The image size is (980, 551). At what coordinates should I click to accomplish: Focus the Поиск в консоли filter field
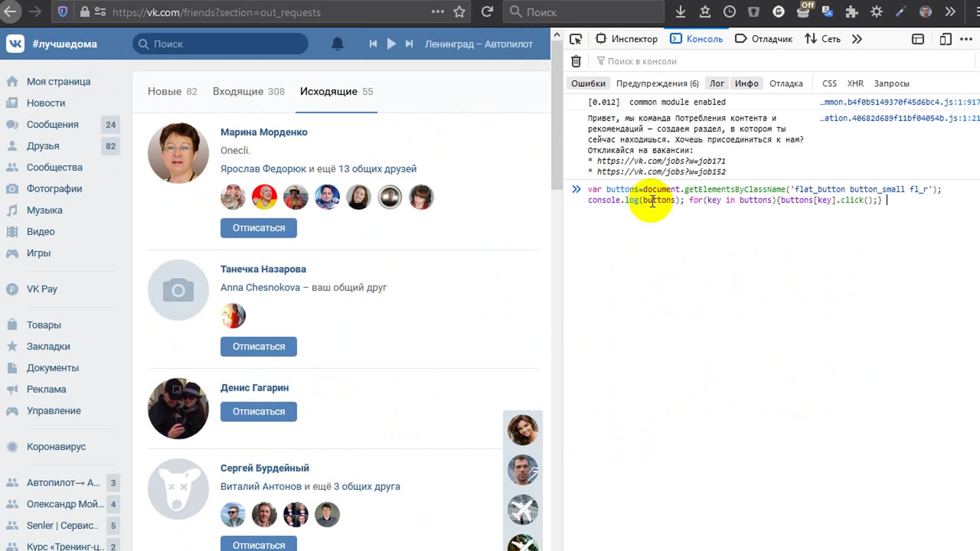pos(784,61)
